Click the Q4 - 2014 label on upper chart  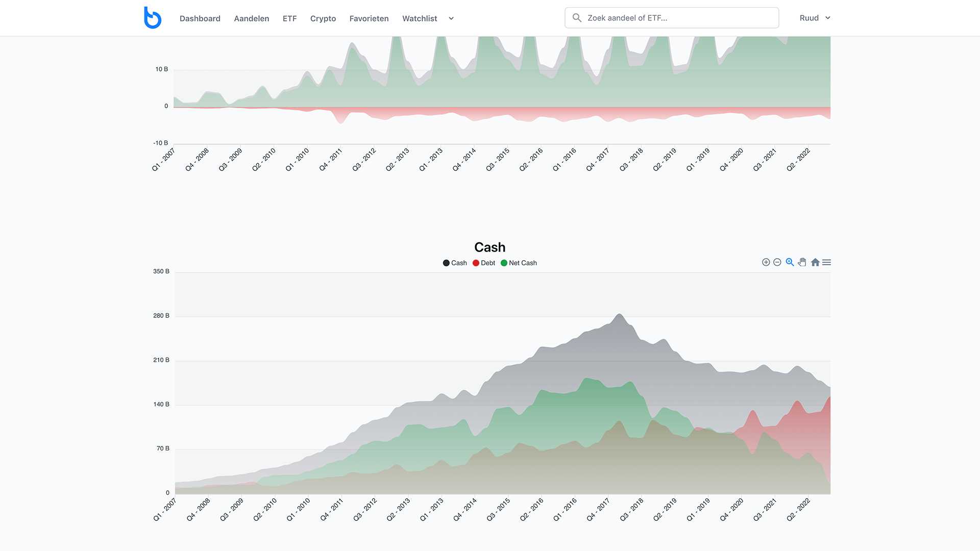pos(464,160)
